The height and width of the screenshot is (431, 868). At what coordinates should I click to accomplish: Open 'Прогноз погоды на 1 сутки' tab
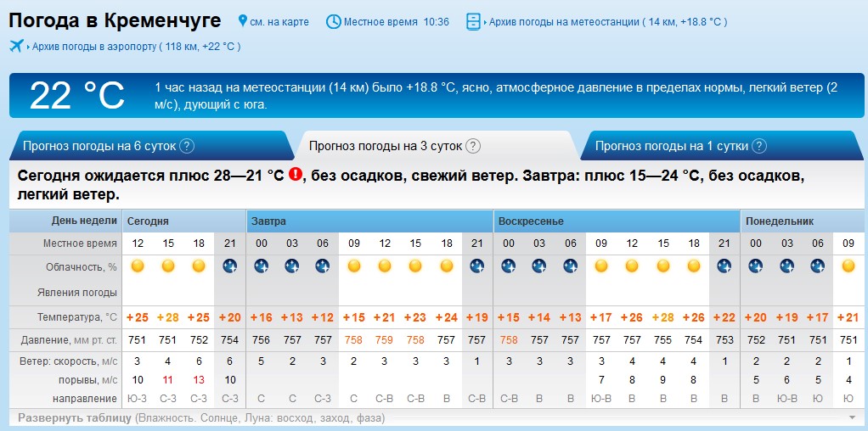[671, 146]
